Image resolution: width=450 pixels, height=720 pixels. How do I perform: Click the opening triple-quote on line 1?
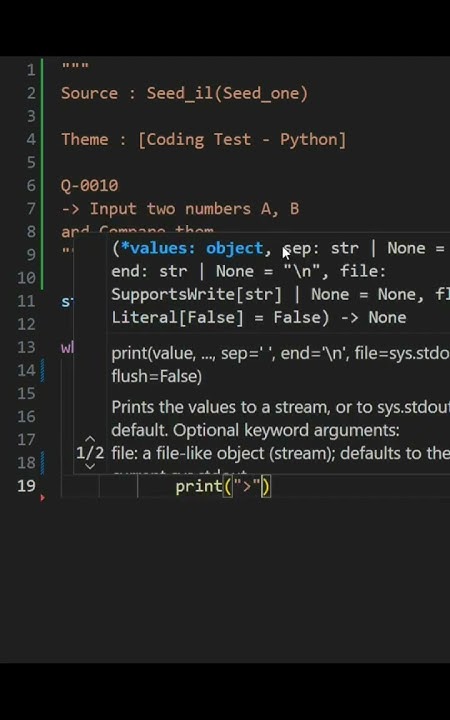point(75,67)
